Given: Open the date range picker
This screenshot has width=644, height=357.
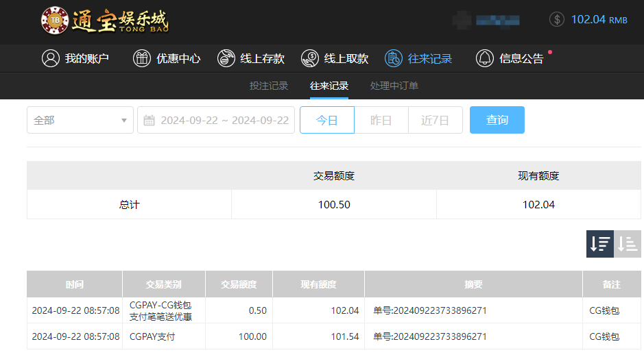Looking at the screenshot, I should [x=224, y=120].
